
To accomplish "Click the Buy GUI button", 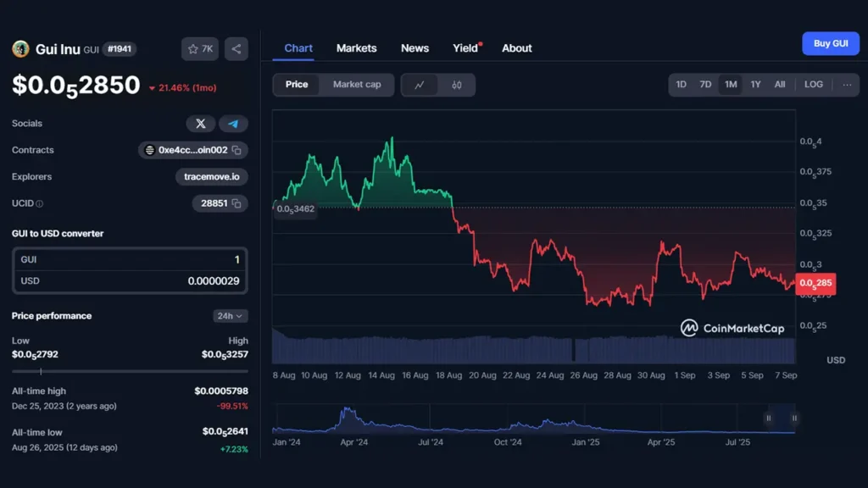I will point(831,44).
